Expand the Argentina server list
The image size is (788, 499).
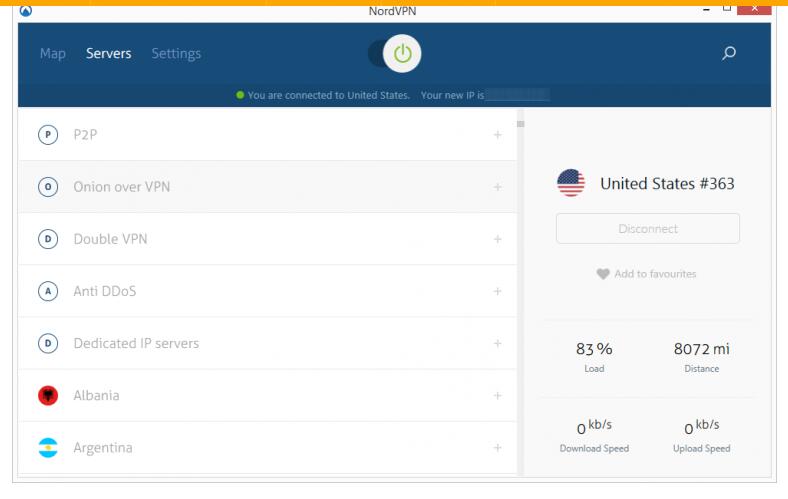click(x=498, y=448)
